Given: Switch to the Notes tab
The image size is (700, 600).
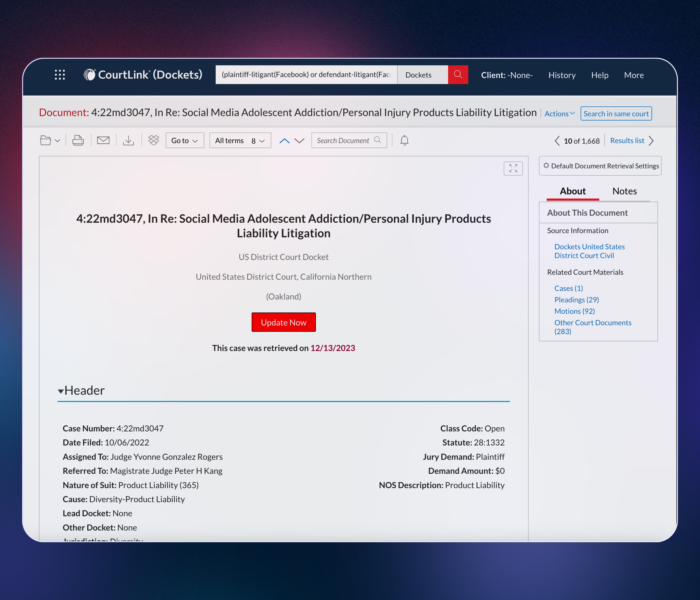Looking at the screenshot, I should click(624, 191).
